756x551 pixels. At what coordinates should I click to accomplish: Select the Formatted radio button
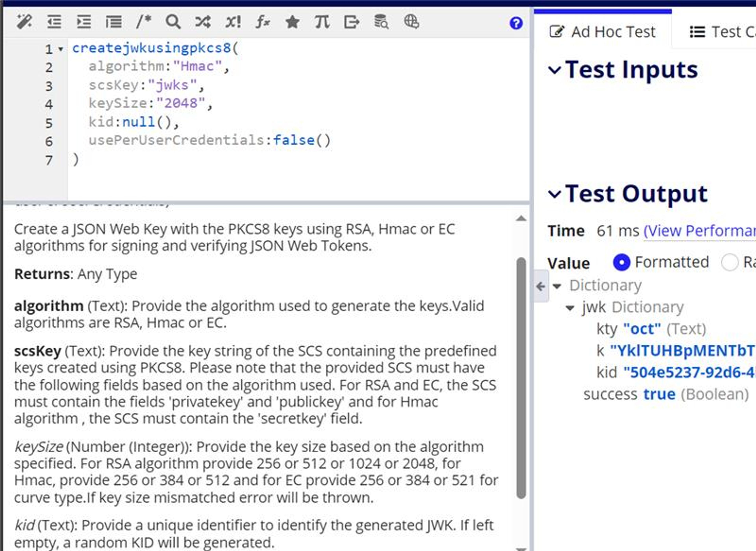(622, 263)
